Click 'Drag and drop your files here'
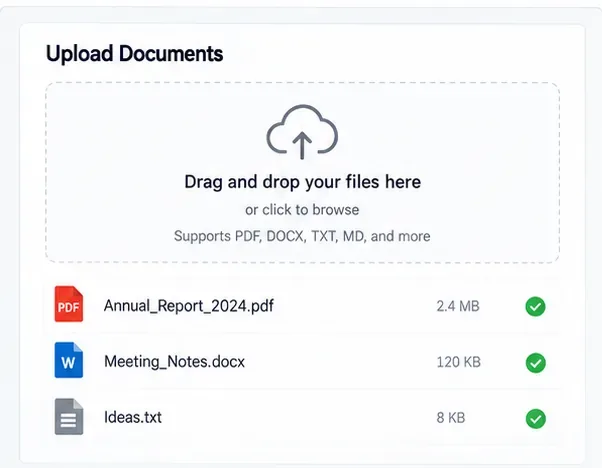Viewport: 602px width, 468px height. point(303,182)
